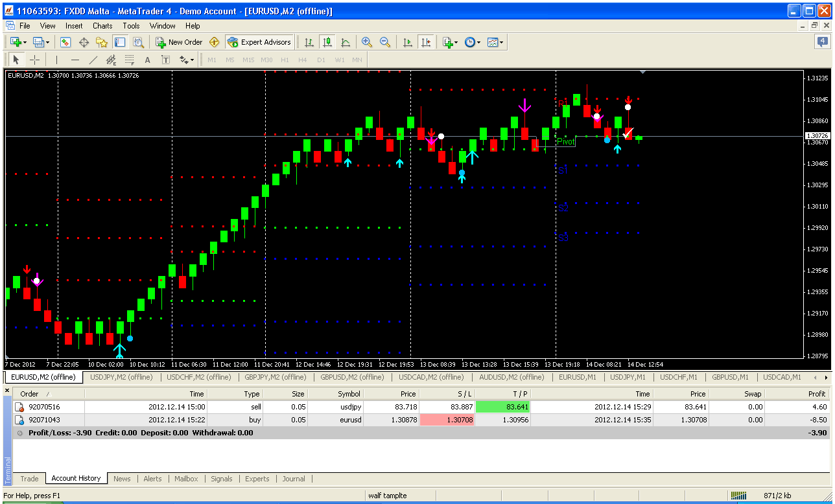Select order 92070516 row

pyautogui.click(x=421, y=407)
